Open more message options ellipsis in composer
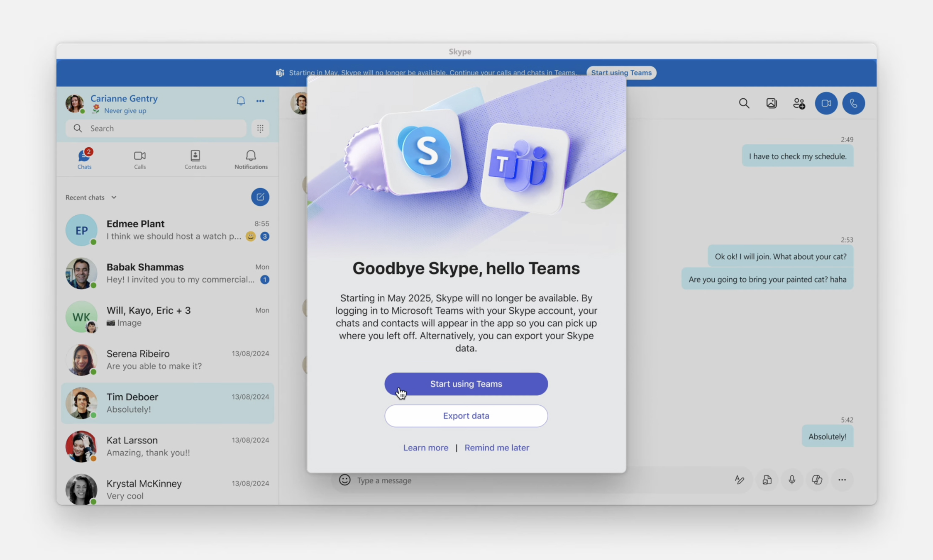933x560 pixels. click(x=842, y=480)
